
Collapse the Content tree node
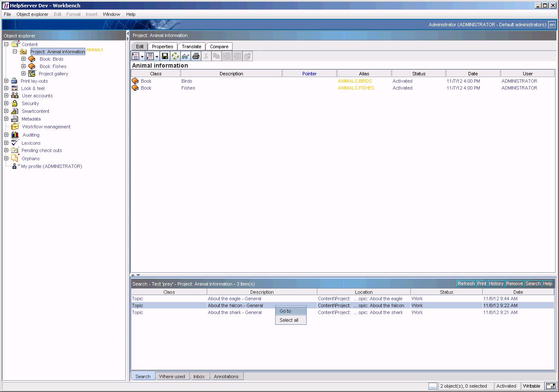pyautogui.click(x=6, y=44)
